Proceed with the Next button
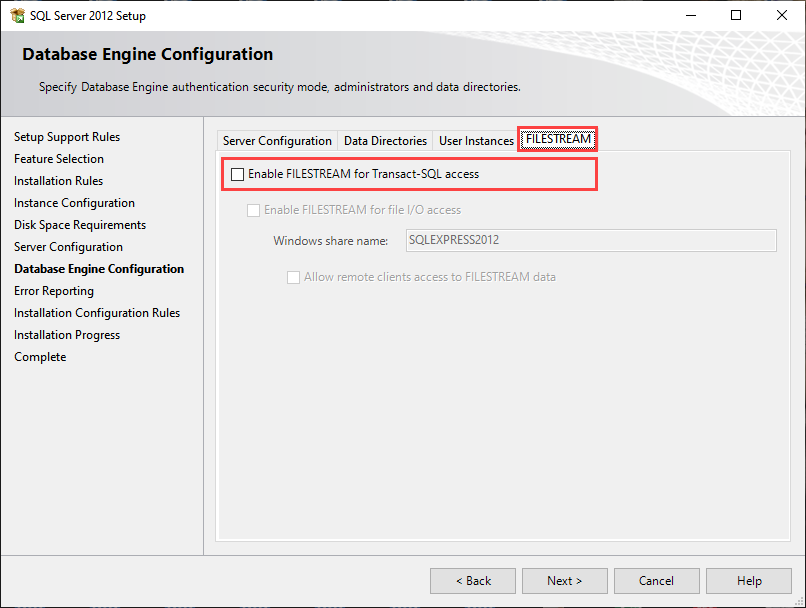This screenshot has width=806, height=608. [x=564, y=581]
